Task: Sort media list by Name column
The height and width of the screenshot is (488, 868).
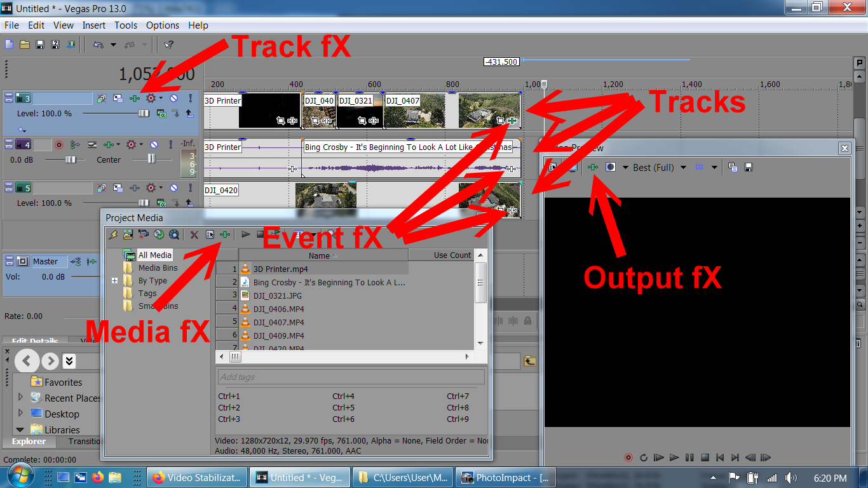Action: (x=323, y=255)
